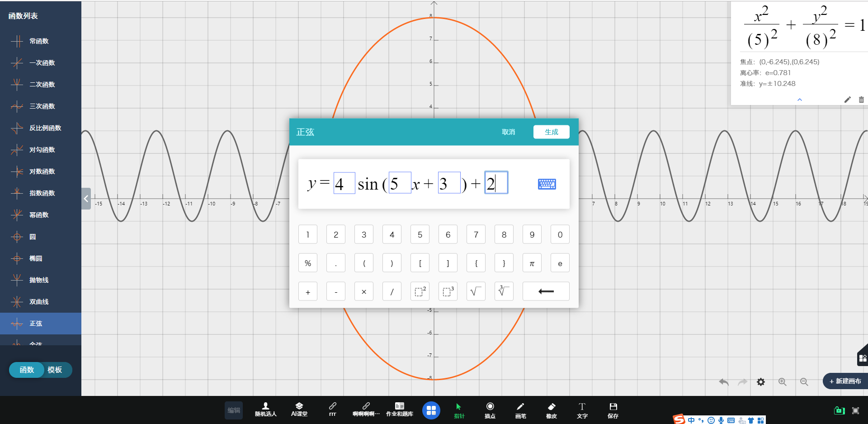This screenshot has height=424, width=868.
Task: Click the 正弦 sine icon in sidebar
Action: point(17,324)
